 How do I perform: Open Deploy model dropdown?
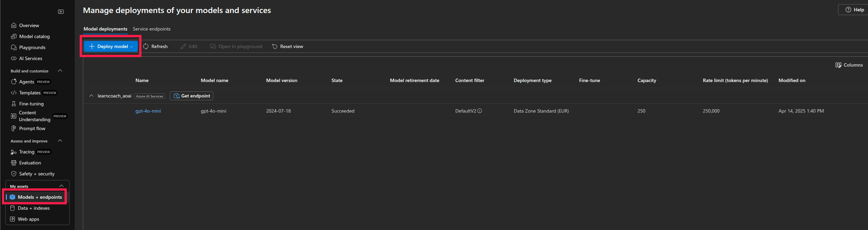[111, 46]
